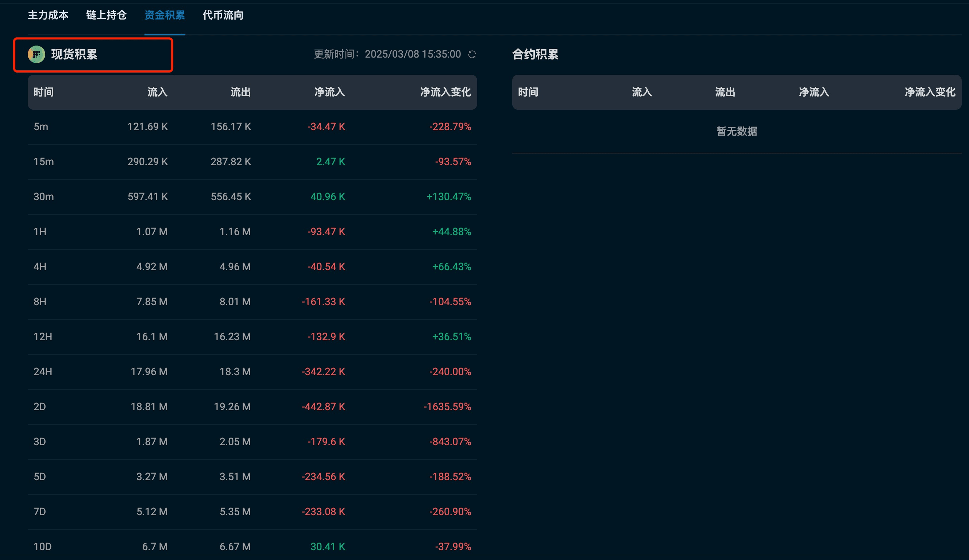Click the +36.51% change value
The image size is (969, 560).
click(x=451, y=337)
